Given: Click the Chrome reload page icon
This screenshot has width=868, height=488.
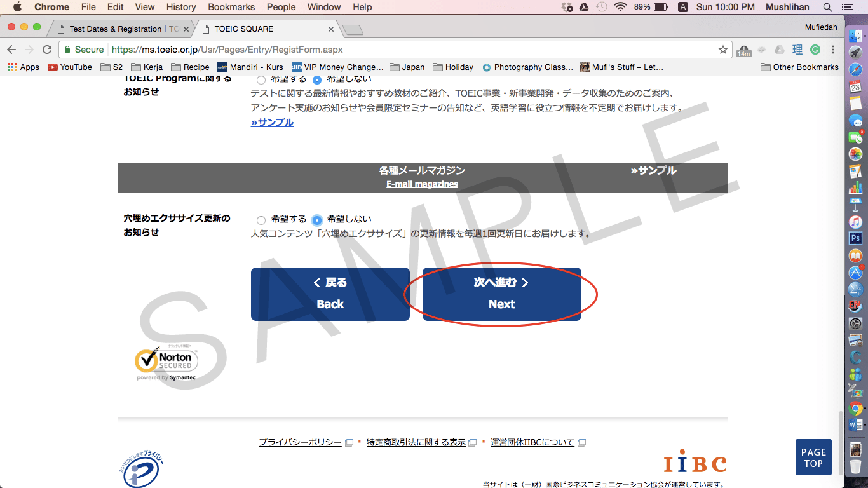Looking at the screenshot, I should coord(47,50).
